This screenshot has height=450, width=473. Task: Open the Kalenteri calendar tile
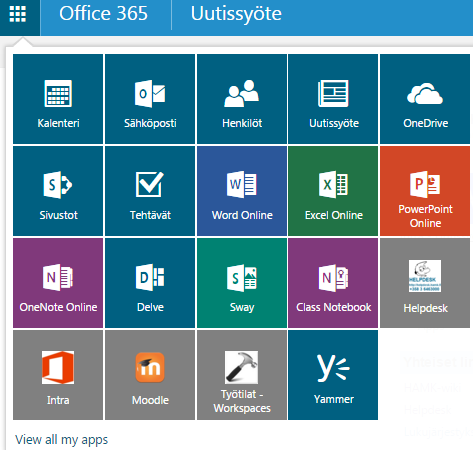click(x=58, y=99)
